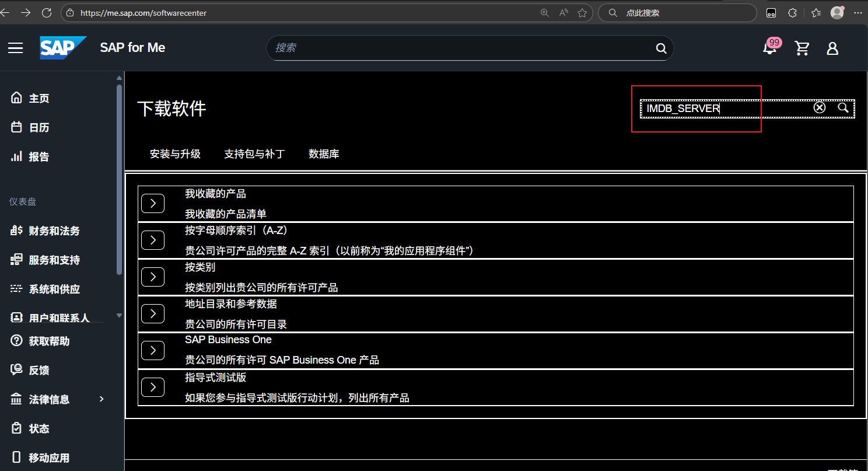
Task: Go to 主页 in the sidebar
Action: pyautogui.click(x=39, y=98)
